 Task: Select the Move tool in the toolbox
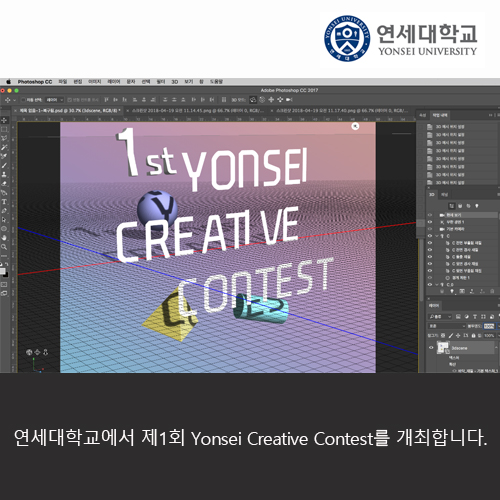tap(4, 120)
